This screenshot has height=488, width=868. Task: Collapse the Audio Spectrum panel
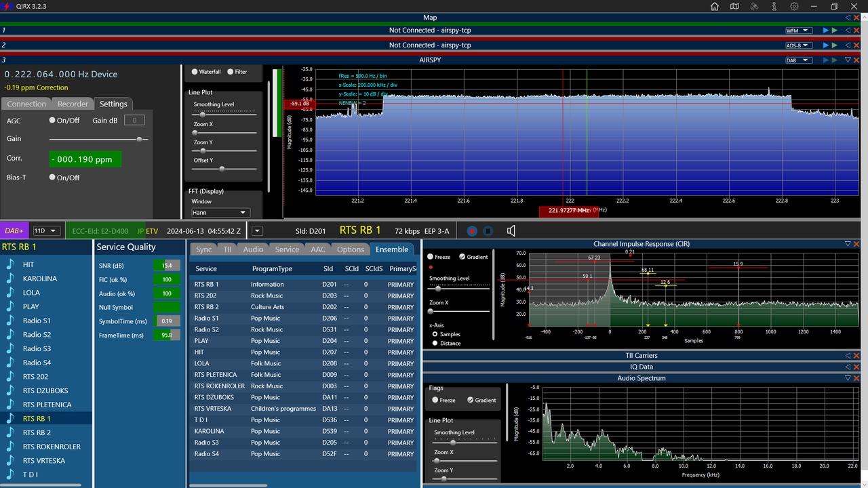click(848, 378)
